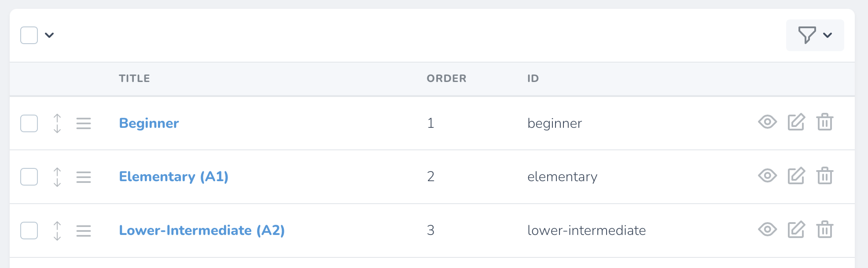Check the Lower-Intermediate (A2) row checkbox

pos(29,231)
